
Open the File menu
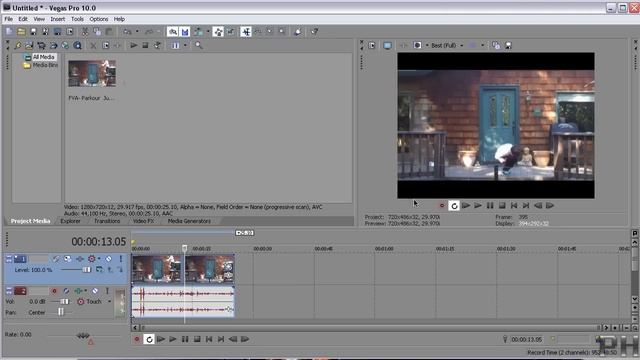9,19
